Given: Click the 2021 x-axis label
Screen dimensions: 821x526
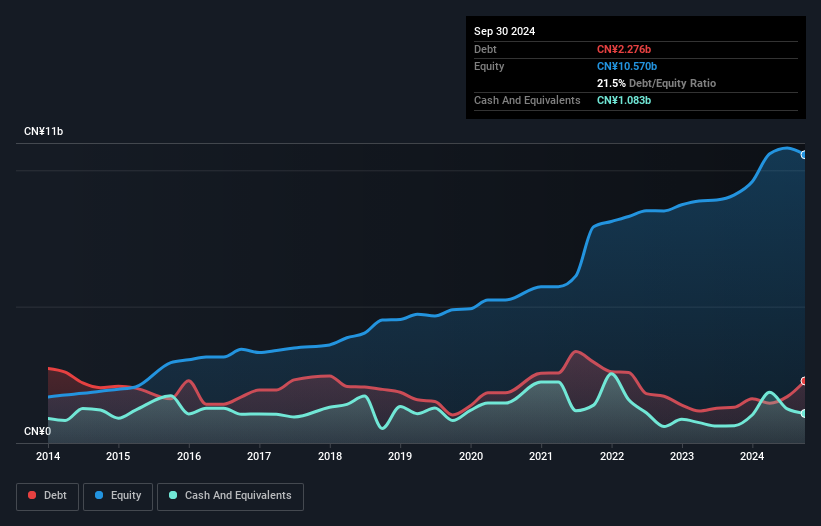Looking at the screenshot, I should pos(541,456).
